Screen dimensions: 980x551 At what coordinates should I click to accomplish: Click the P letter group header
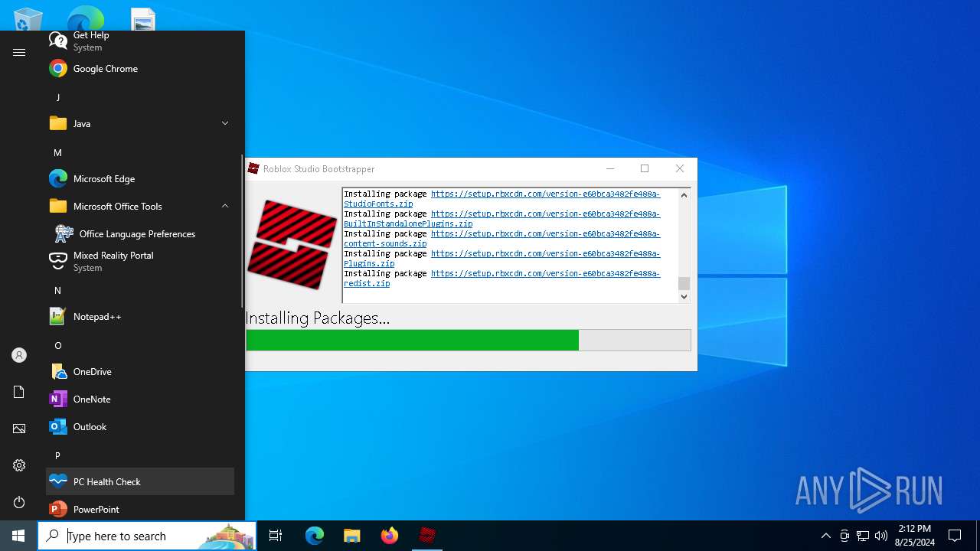coord(140,455)
